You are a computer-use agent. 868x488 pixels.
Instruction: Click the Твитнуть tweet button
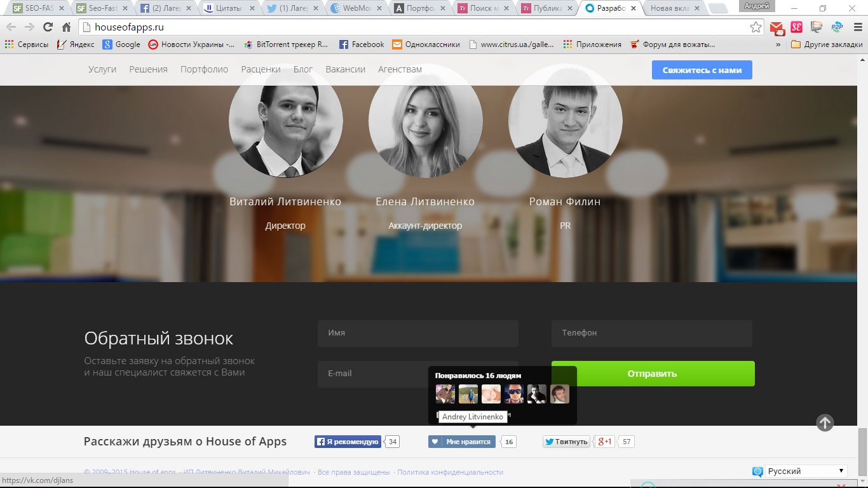[566, 442]
